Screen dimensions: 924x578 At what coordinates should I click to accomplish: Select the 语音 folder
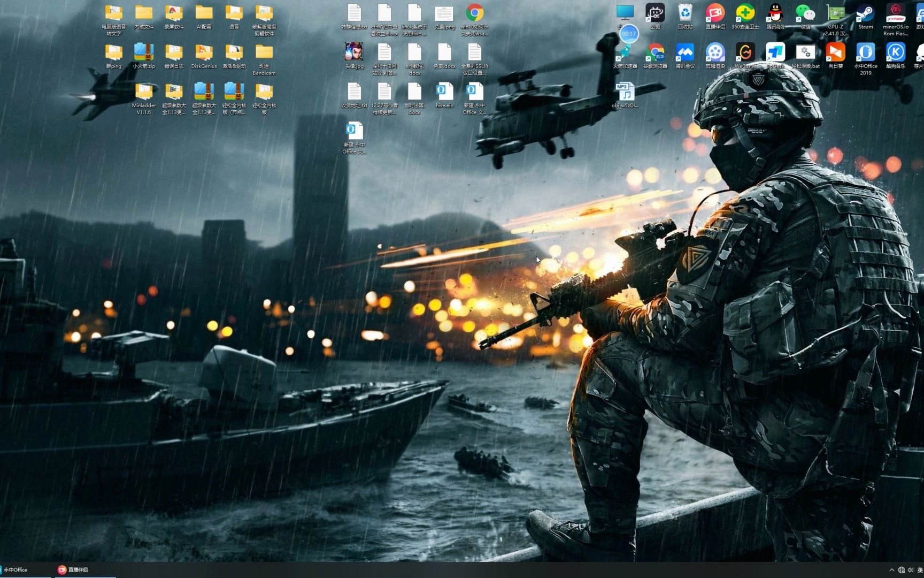[x=234, y=16]
